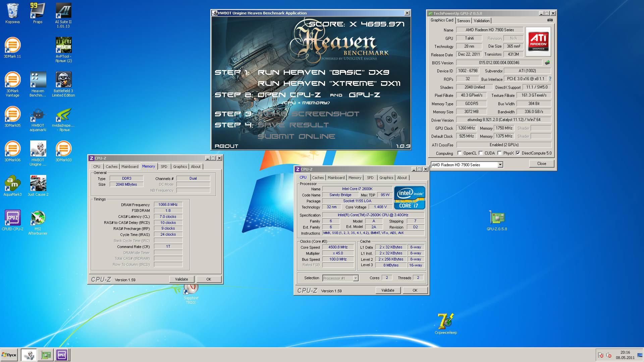Toggle the DirectCompute 5.0 checkbox

click(x=518, y=153)
